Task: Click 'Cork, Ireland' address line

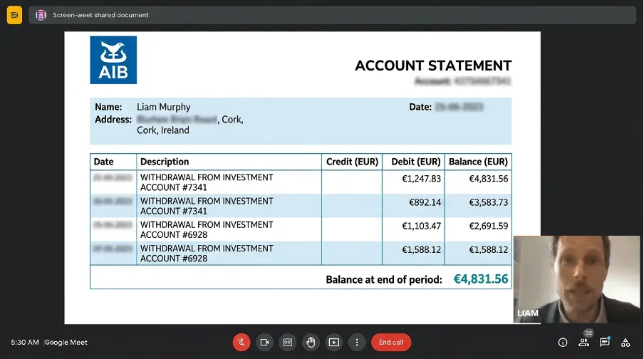Action: click(x=163, y=130)
